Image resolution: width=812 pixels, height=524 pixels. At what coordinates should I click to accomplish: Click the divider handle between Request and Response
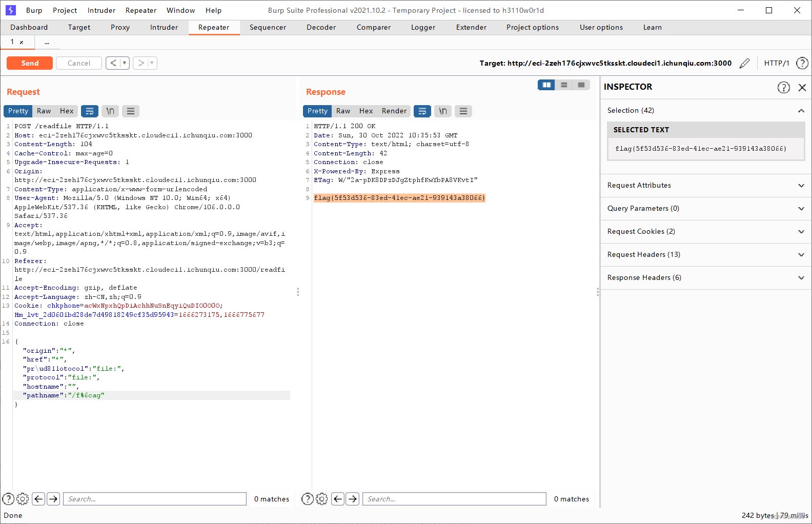click(298, 292)
